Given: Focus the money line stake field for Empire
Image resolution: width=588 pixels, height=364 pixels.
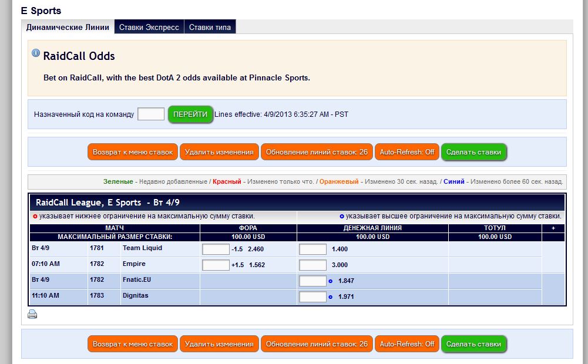Looking at the screenshot, I should 313,265.
